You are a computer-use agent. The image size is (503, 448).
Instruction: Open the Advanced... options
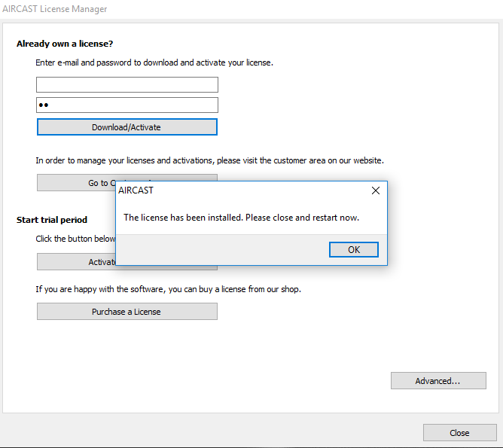click(x=437, y=381)
